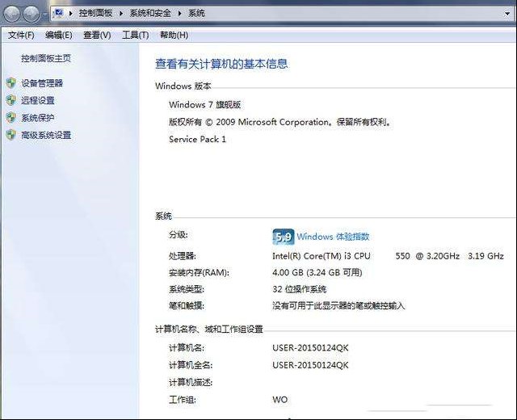Viewport: 517px width, 420px height.
Task: Open the 工具(T) menu
Action: pos(136,35)
